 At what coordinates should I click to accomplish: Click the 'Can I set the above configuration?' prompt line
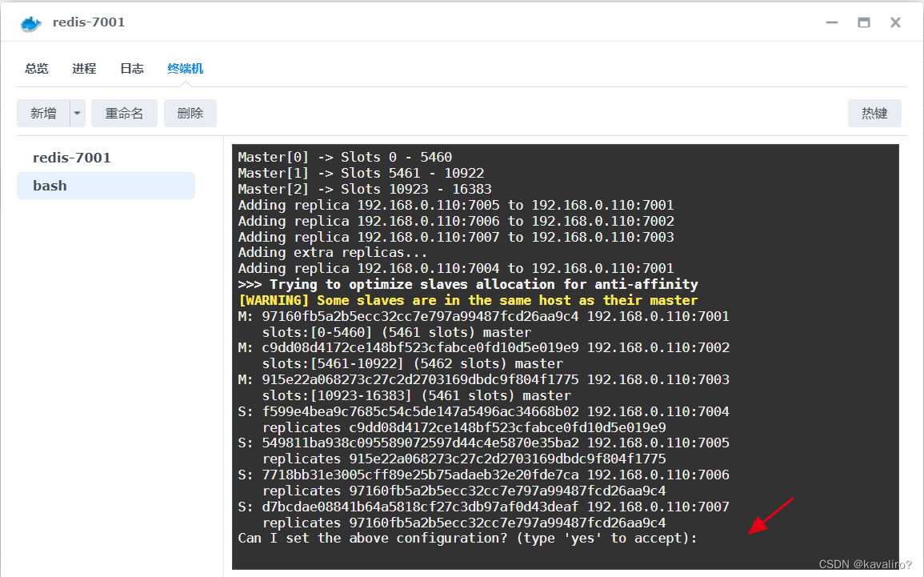point(467,538)
